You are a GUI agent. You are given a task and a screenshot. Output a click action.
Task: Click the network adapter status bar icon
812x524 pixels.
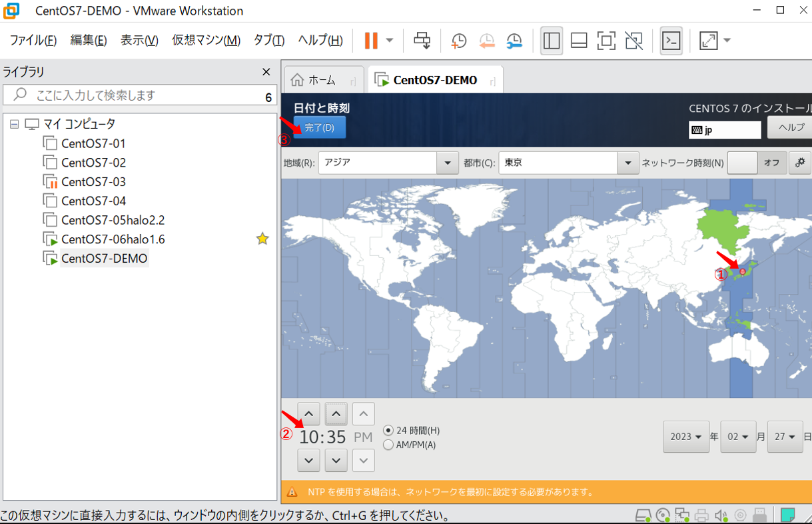[682, 516]
